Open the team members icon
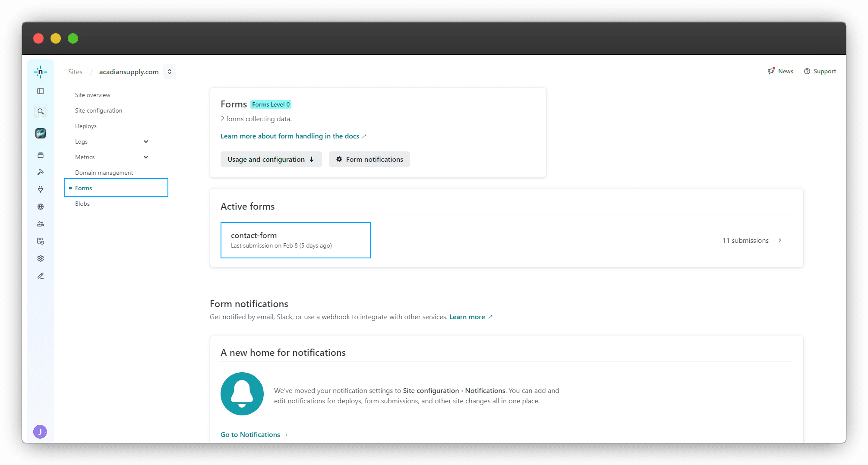 tap(41, 224)
